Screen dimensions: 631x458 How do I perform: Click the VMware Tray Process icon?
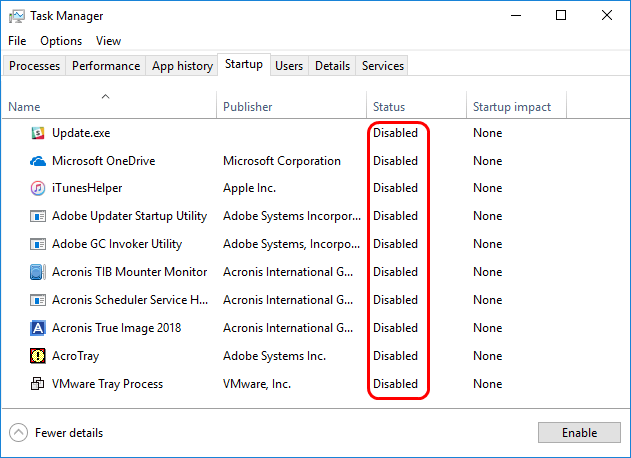click(38, 384)
